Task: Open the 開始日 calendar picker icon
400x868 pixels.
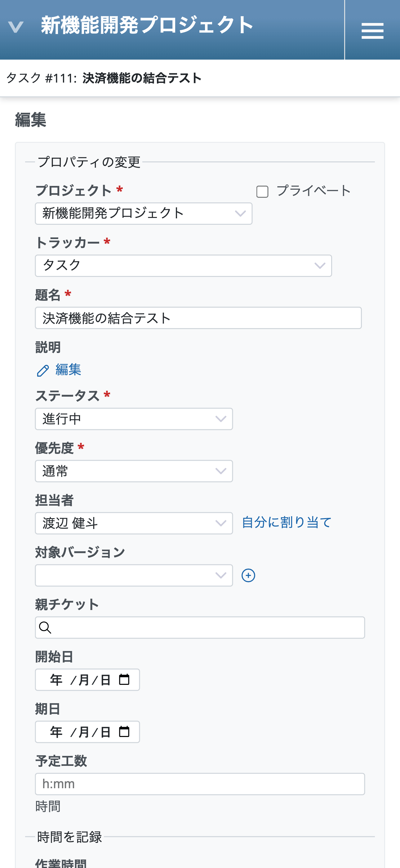Action: pyautogui.click(x=124, y=680)
